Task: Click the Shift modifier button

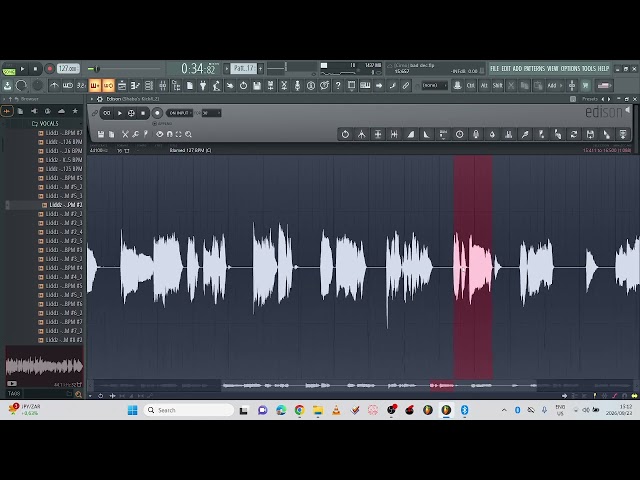Action: 498,86
